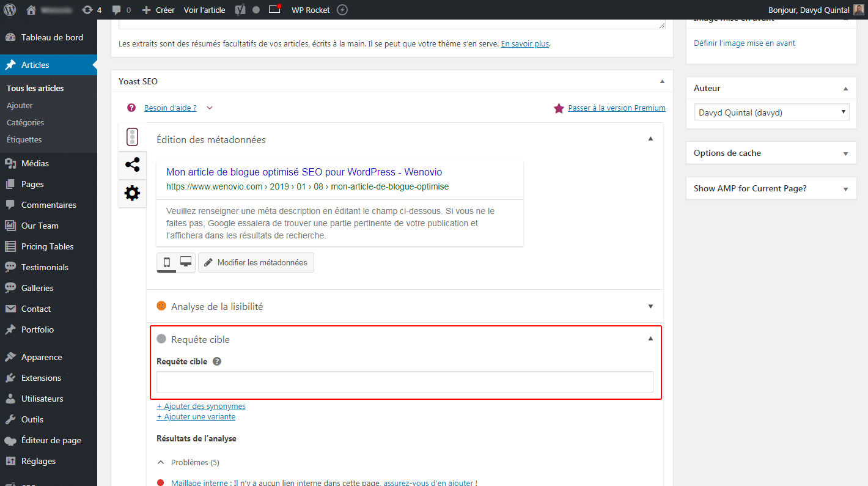Switch snippet preview to mobile view
Image resolution: width=868 pixels, height=486 pixels.
167,262
